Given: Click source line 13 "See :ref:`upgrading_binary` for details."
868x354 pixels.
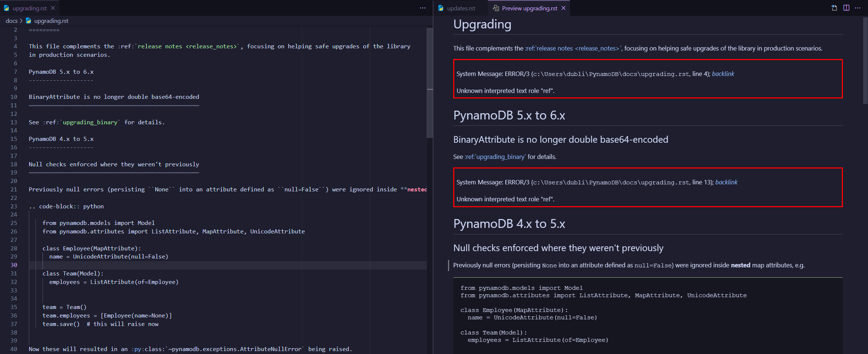Looking at the screenshot, I should coord(97,122).
